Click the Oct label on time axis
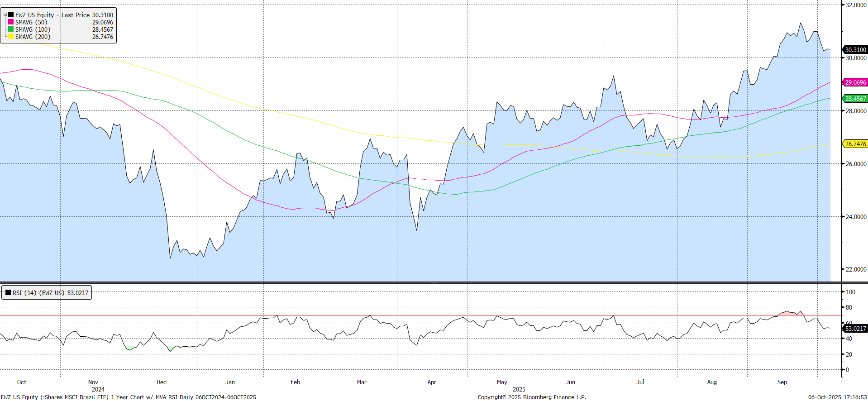868x401 pixels. [x=22, y=382]
